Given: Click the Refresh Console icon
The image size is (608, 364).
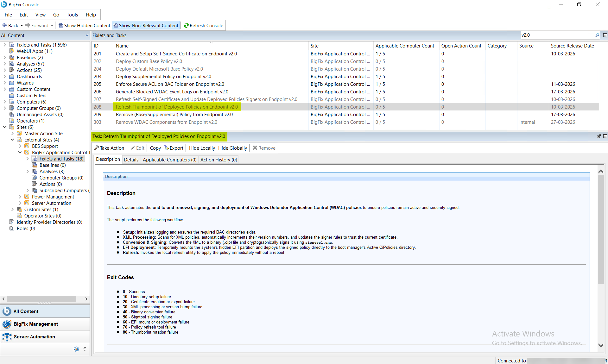Looking at the screenshot, I should point(186,25).
